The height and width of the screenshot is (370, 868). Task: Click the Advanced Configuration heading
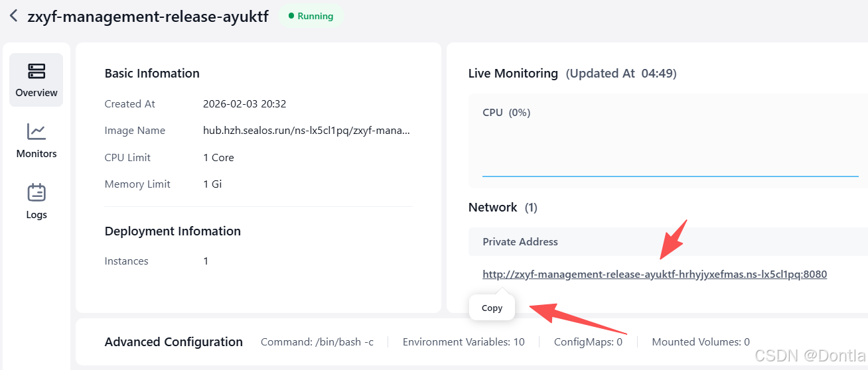coord(174,342)
